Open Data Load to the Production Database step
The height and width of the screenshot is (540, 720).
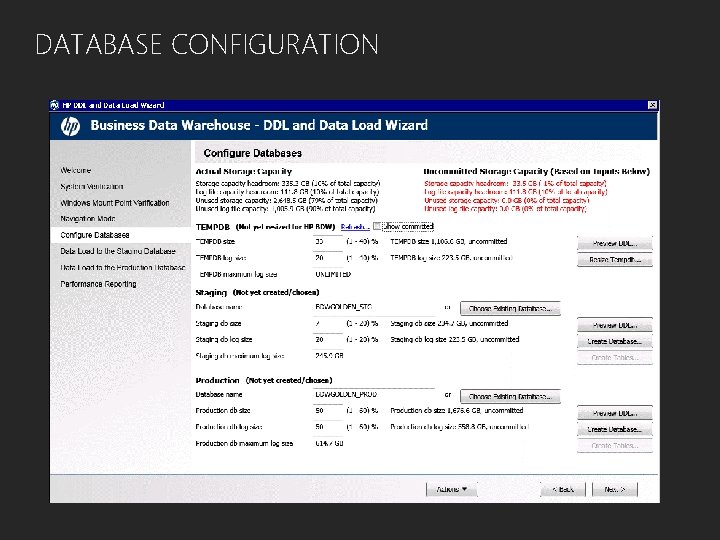pyautogui.click(x=123, y=267)
